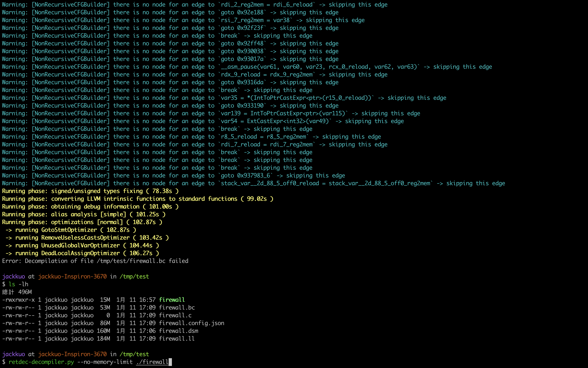The height and width of the screenshot is (368, 588).
Task: Click the 'running RemoveUselessCastsOptimizer' line
Action: (87, 238)
